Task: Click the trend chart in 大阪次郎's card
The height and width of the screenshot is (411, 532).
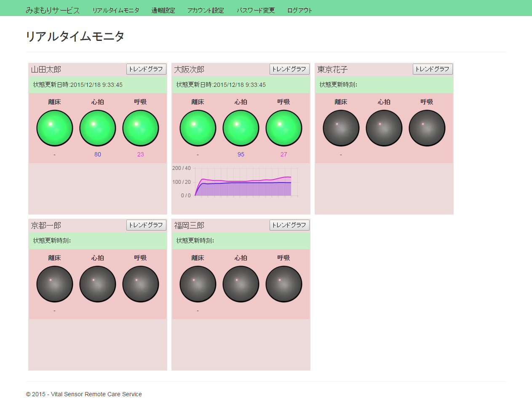Action: 235,182
